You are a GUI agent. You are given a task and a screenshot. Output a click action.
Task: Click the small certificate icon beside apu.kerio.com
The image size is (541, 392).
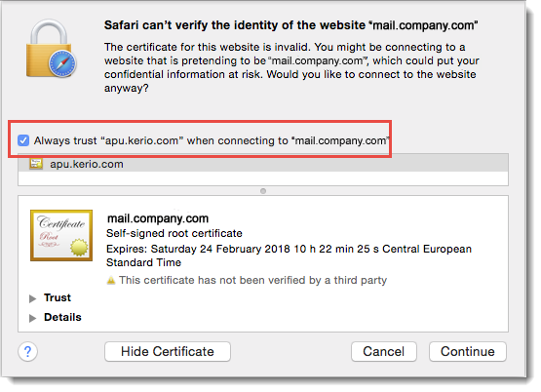point(36,164)
